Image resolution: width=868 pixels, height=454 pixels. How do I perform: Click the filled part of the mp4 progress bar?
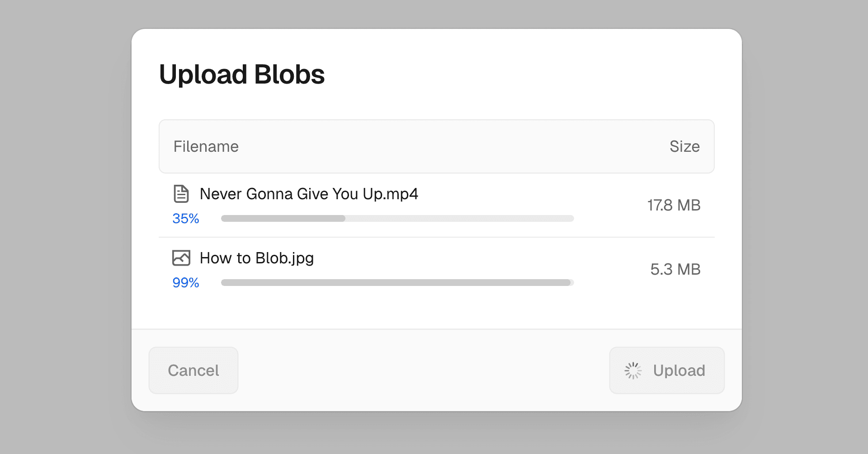pyautogui.click(x=283, y=219)
